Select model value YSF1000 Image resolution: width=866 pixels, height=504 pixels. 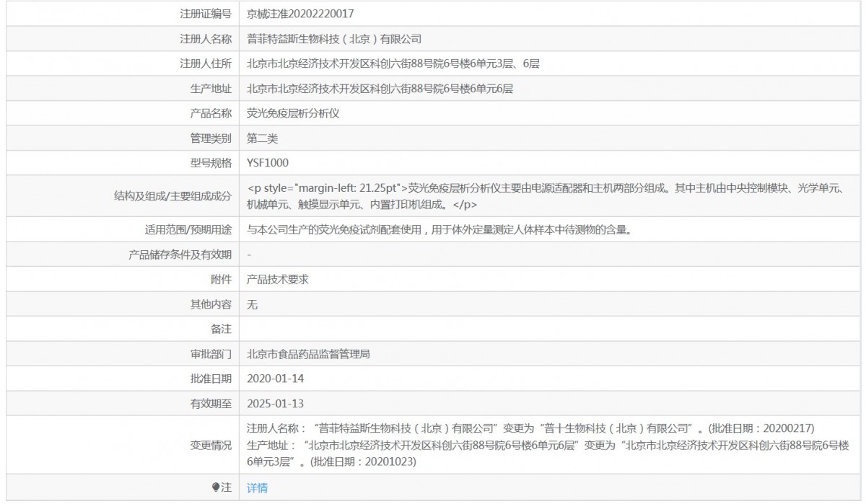tap(268, 162)
